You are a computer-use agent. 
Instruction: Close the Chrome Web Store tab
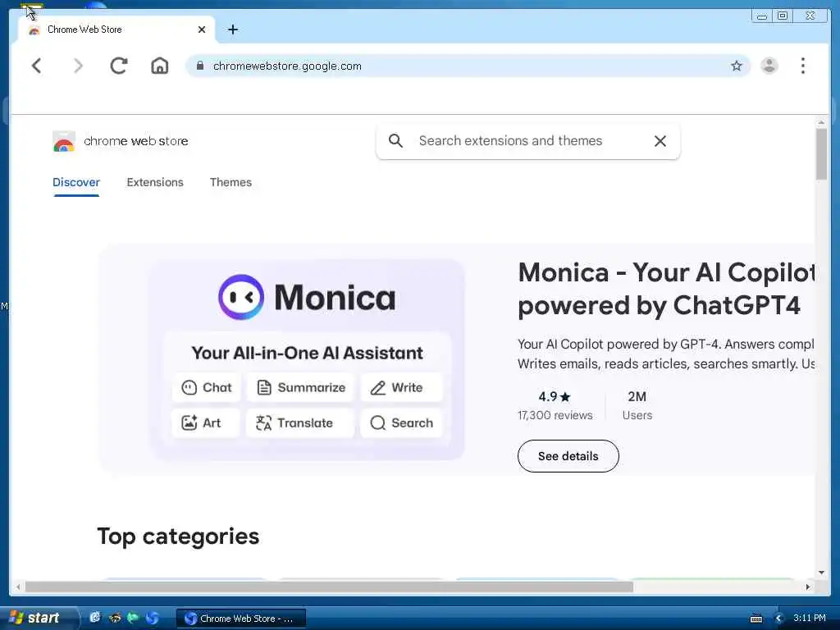[202, 30]
